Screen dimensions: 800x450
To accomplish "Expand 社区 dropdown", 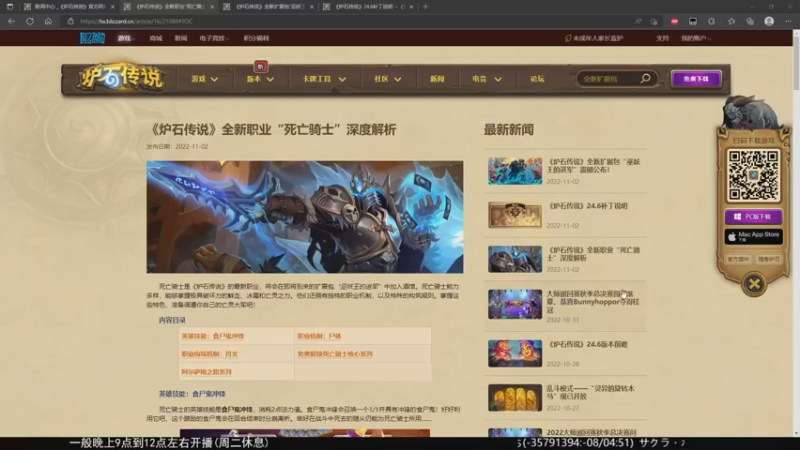I will [387, 79].
